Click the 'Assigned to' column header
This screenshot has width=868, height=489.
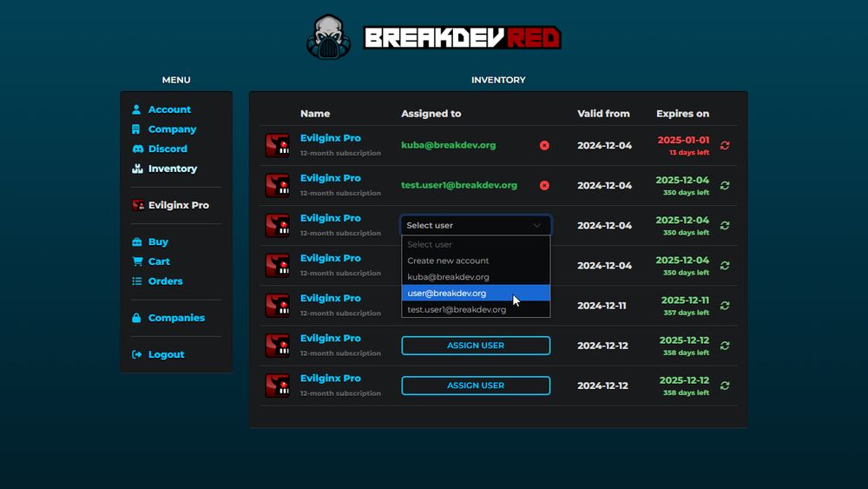pyautogui.click(x=431, y=114)
